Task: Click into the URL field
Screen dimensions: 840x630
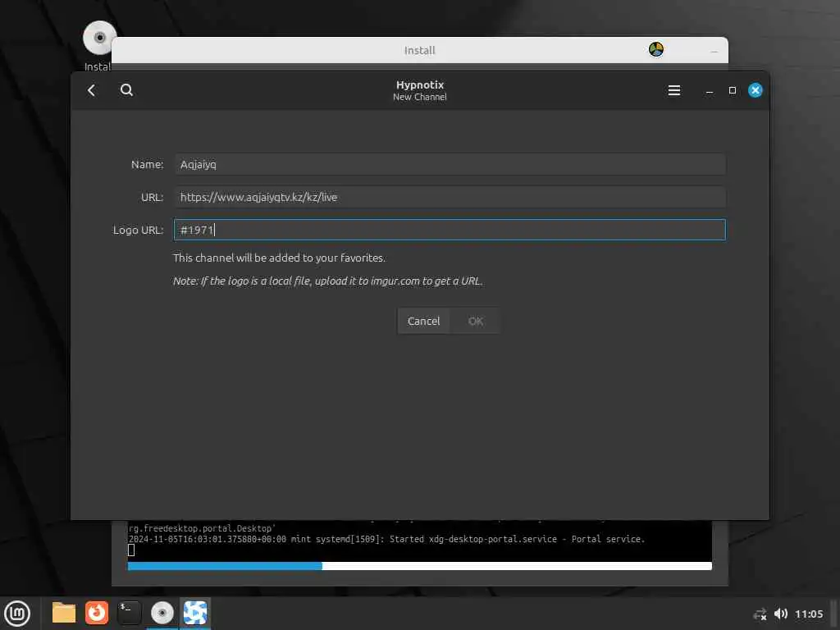Action: click(x=450, y=197)
